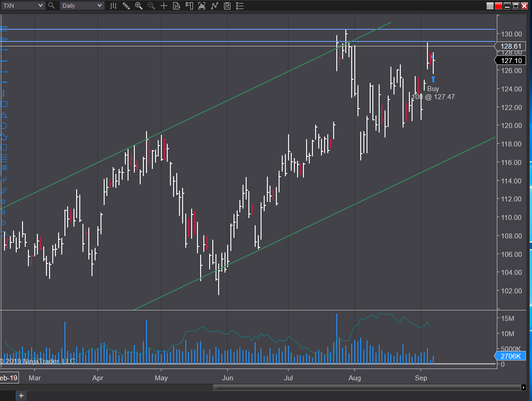Image resolution: width=532 pixels, height=401 pixels.
Task: Open the Daily interval selector dropdown
Action: click(x=82, y=5)
